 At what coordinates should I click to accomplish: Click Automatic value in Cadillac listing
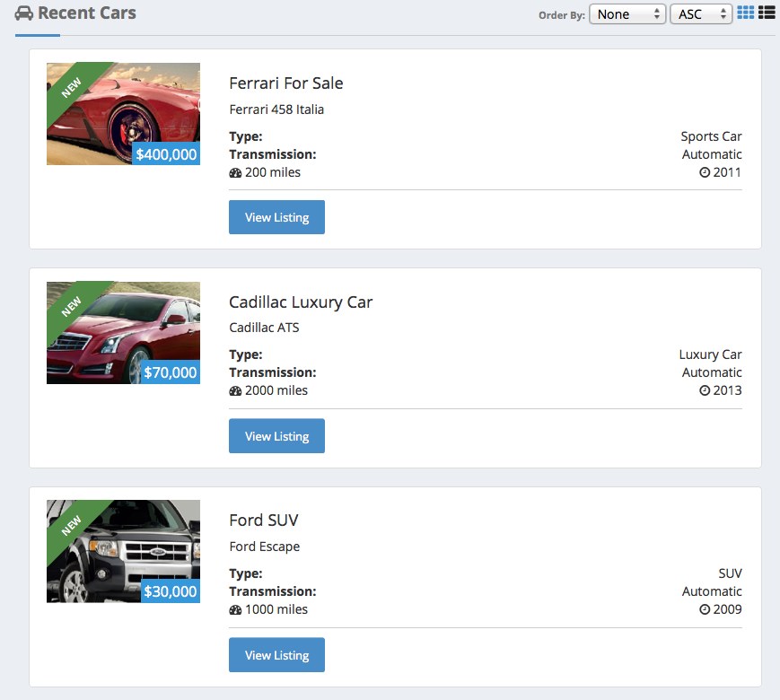pyautogui.click(x=712, y=372)
